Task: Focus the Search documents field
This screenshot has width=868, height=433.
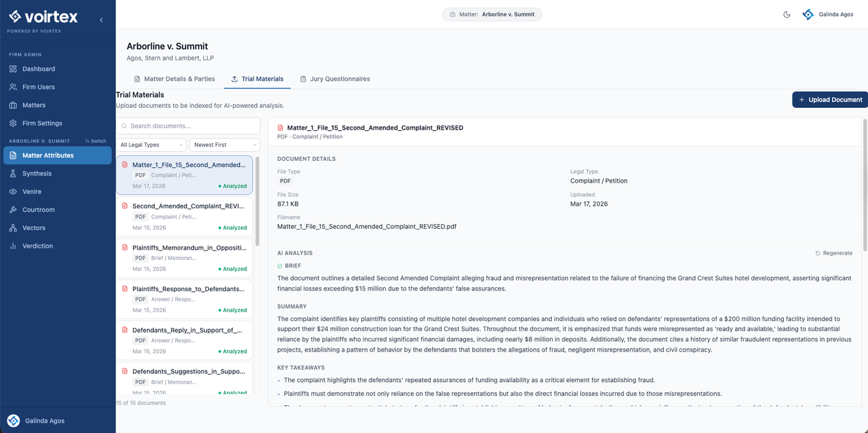Action: (x=188, y=126)
